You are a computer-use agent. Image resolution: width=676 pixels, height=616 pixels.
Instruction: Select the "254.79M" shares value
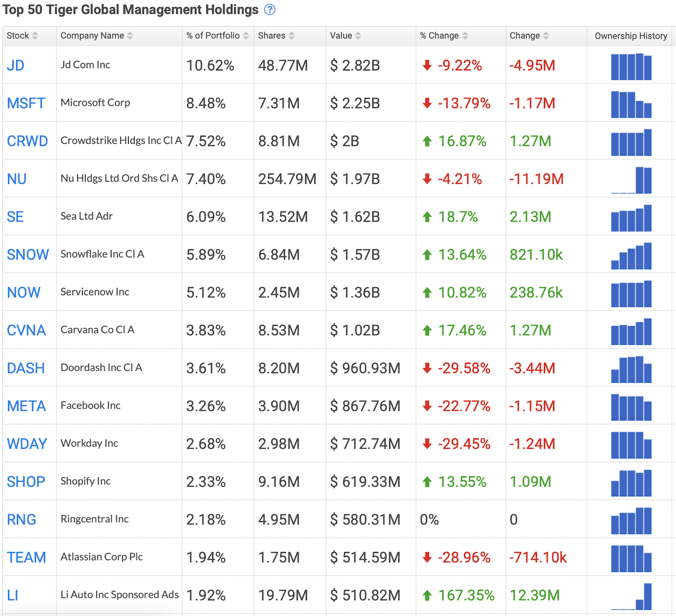click(287, 179)
